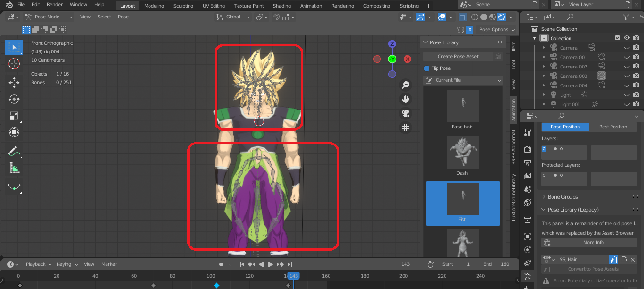
Task: Select the Dash pose thumbnail
Action: (462, 153)
